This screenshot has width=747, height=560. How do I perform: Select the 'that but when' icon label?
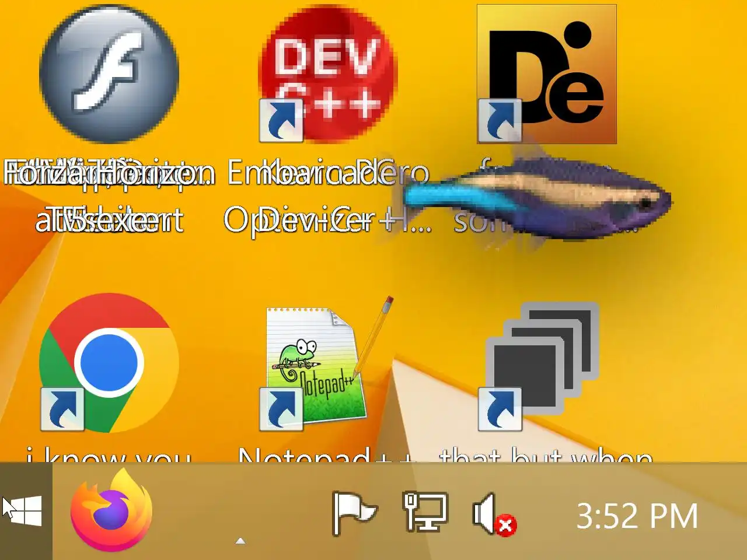point(546,455)
